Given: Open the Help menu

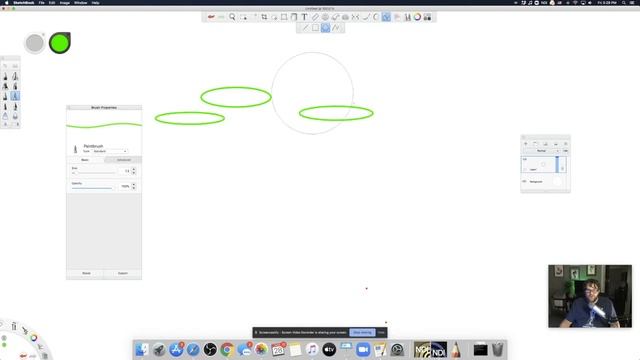Looking at the screenshot, I should click(x=95, y=2).
